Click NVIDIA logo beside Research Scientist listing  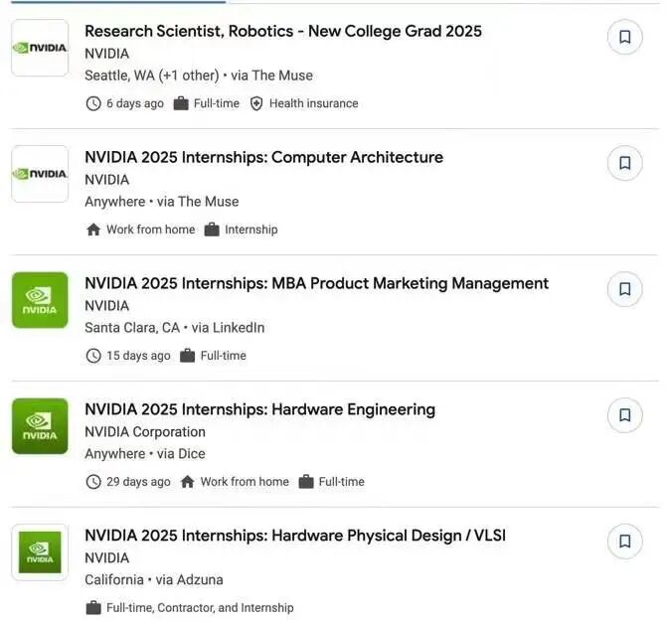(40, 48)
